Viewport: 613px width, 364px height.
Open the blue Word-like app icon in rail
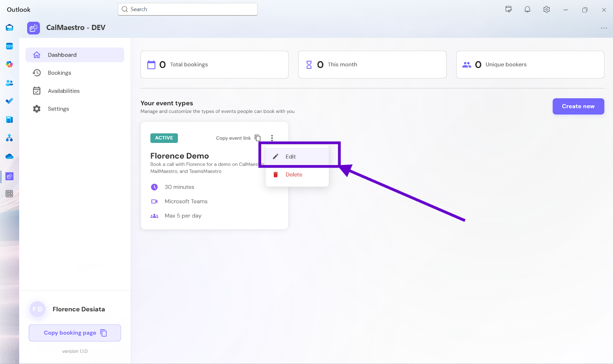pos(10,119)
